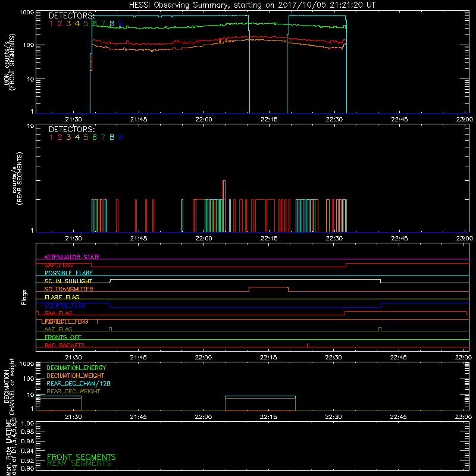Click the ECLIPSE_FLAG label

pos(65,305)
